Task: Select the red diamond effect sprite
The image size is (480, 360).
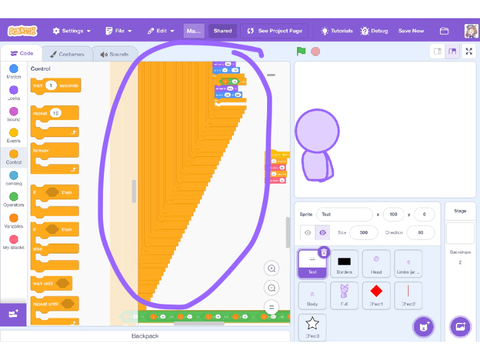Action: point(376,295)
